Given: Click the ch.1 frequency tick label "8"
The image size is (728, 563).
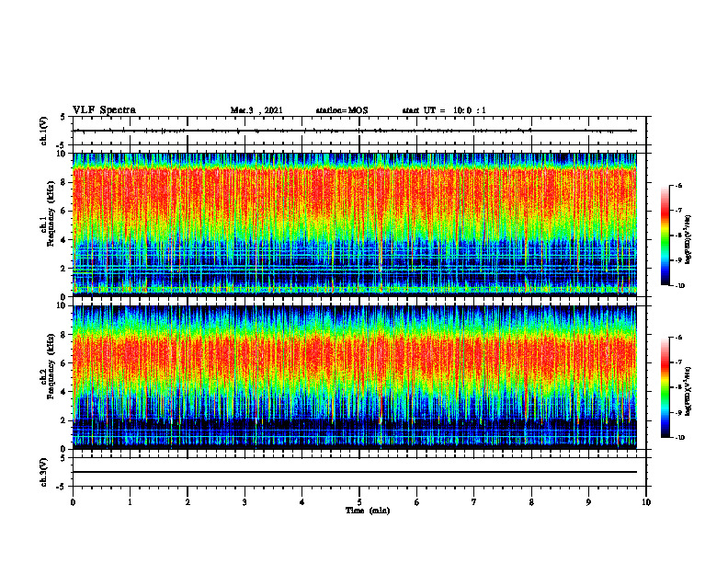Looking at the screenshot, I should click(64, 182).
